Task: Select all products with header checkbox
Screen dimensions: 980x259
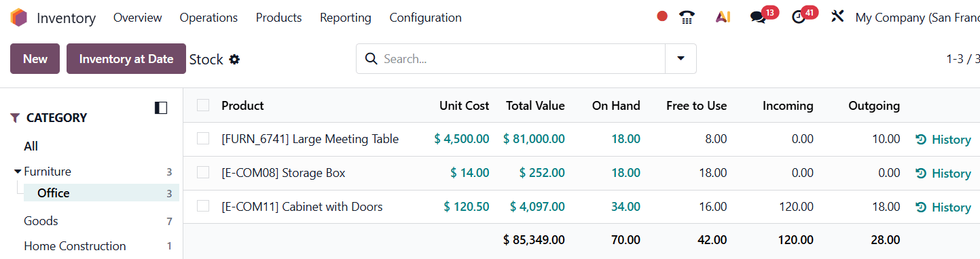Action: 203,105
